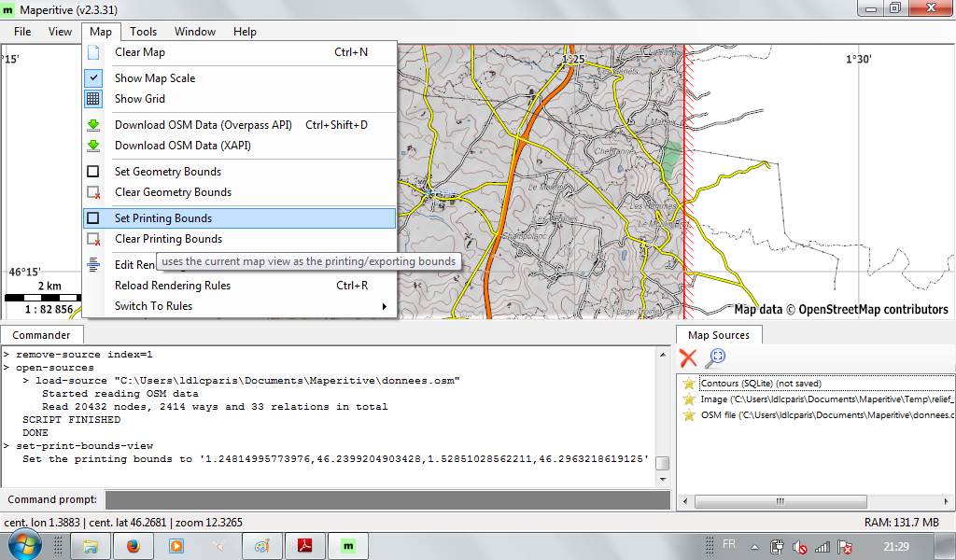This screenshot has width=956, height=560.
Task: Select Set Geometry Bounds entry
Action: [240, 172]
